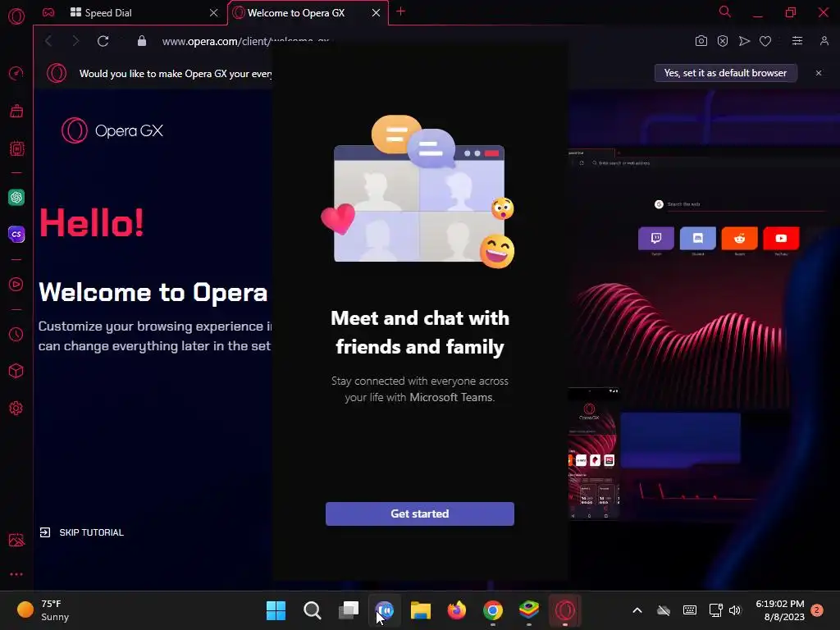
Task: Open My Flow send icon
Action: click(x=744, y=41)
